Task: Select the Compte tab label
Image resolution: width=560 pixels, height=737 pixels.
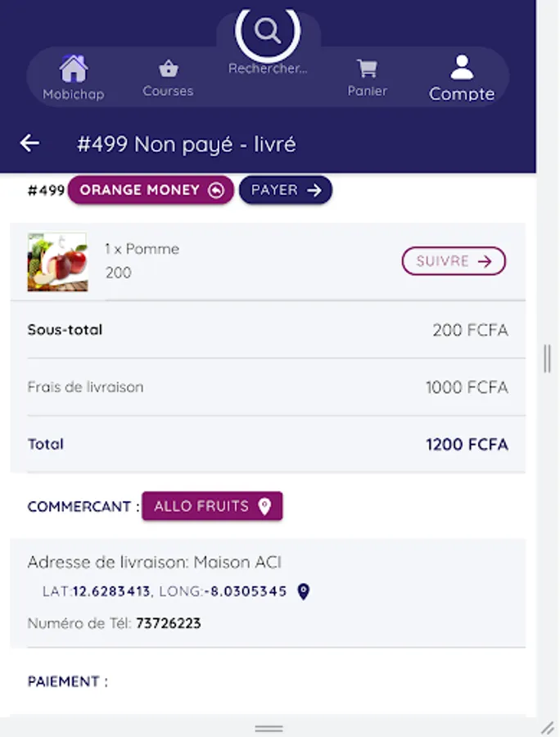Action: [462, 94]
